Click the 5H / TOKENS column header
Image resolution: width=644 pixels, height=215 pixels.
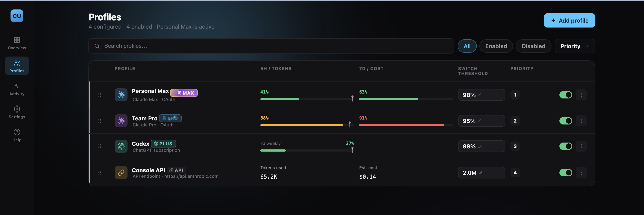(x=276, y=69)
